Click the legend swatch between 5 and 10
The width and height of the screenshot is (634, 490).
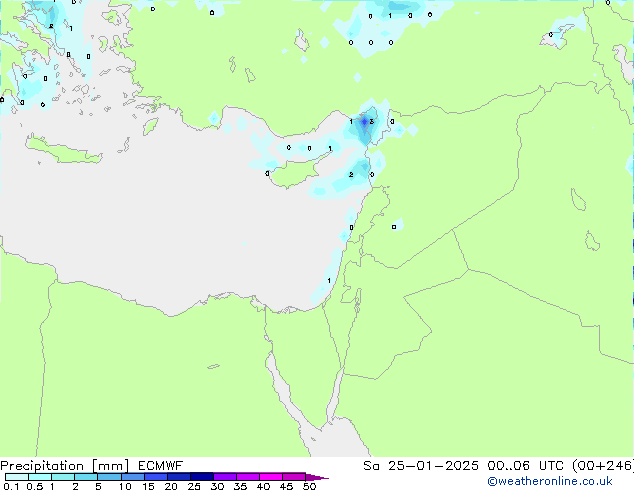click(x=109, y=477)
